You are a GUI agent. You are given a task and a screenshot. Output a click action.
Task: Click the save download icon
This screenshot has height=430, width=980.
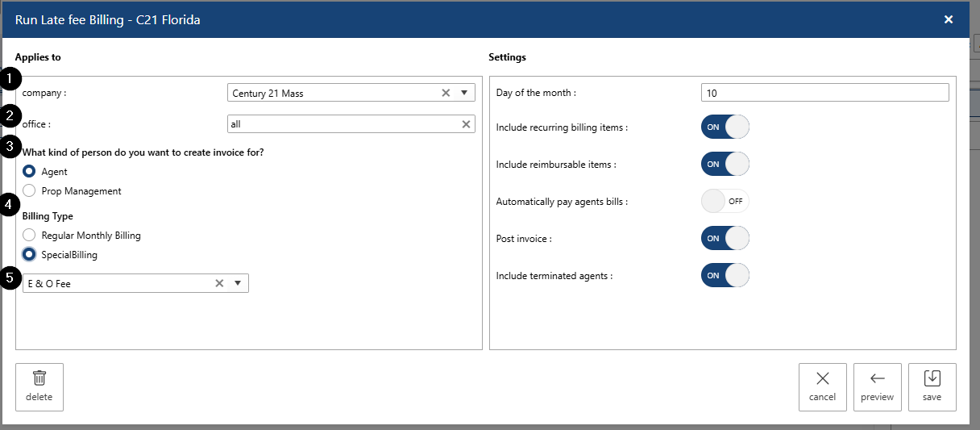click(932, 378)
